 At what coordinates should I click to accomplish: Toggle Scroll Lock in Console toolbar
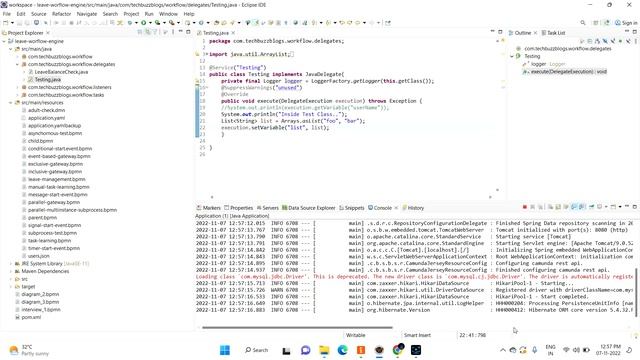[558, 207]
